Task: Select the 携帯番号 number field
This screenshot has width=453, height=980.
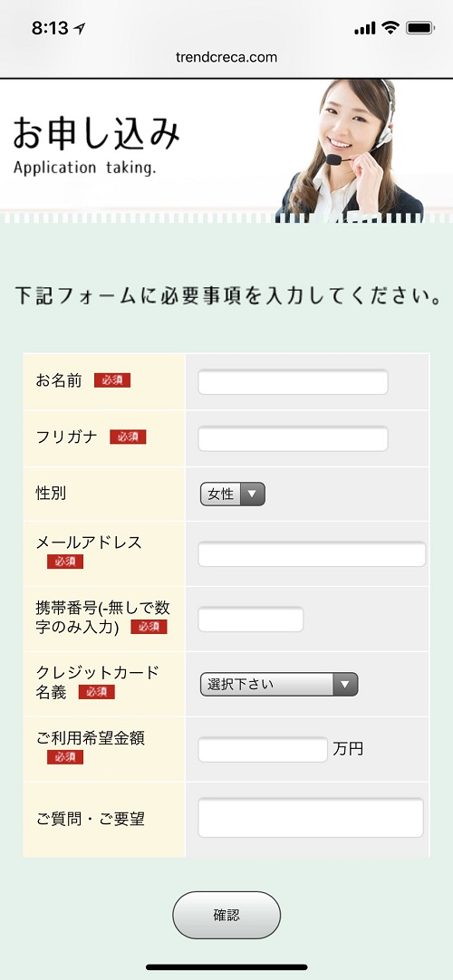Action: (x=251, y=620)
